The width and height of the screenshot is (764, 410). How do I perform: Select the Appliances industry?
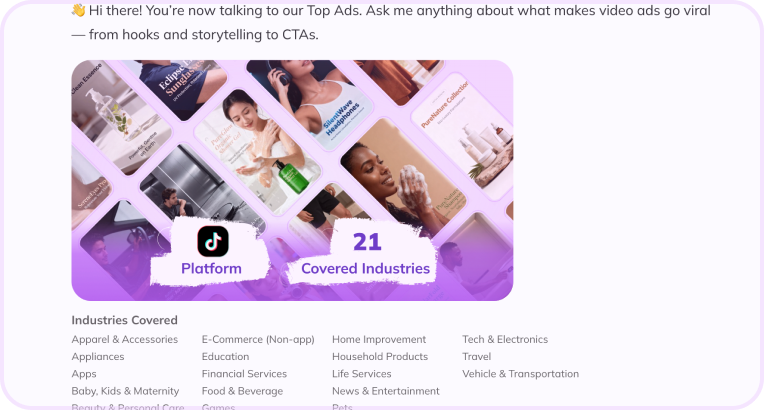[98, 357]
